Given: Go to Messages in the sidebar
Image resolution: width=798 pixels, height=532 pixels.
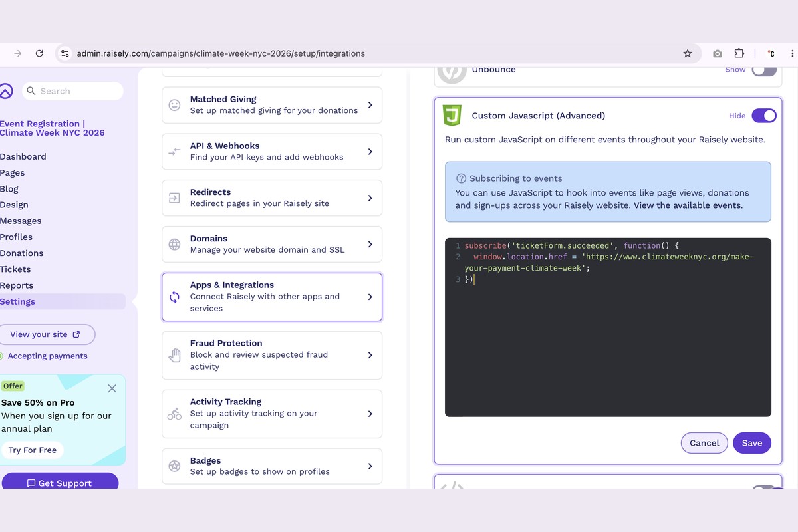Looking at the screenshot, I should [21, 221].
